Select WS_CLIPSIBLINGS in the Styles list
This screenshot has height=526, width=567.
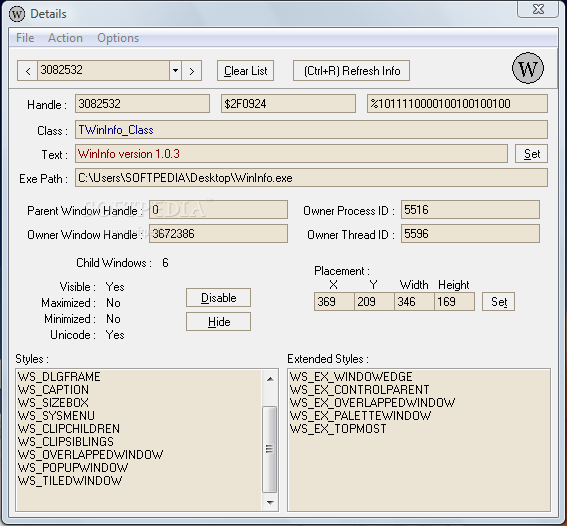point(65,442)
